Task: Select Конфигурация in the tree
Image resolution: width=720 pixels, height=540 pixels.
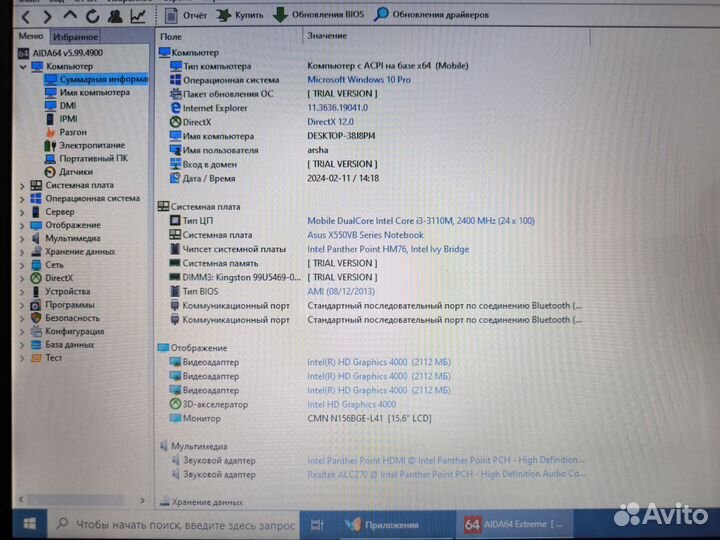Action: tap(67, 332)
